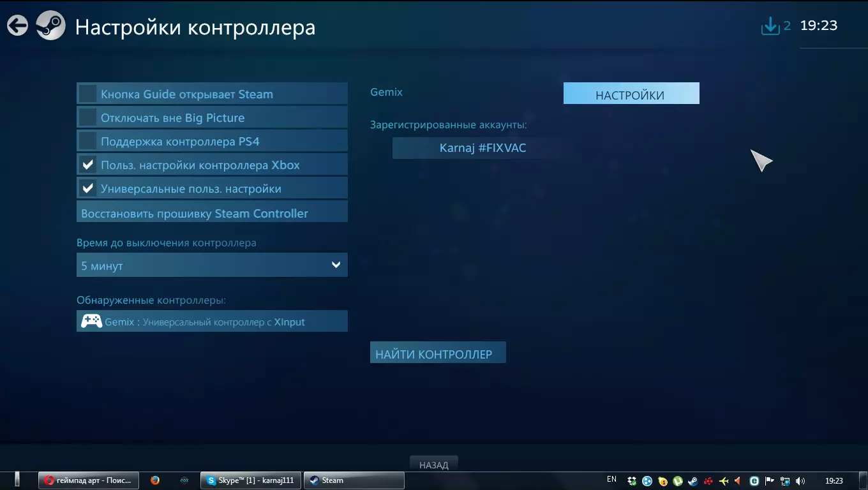Click the НАЗАД button at the bottom
Screen dimensions: 868x490
(x=434, y=464)
